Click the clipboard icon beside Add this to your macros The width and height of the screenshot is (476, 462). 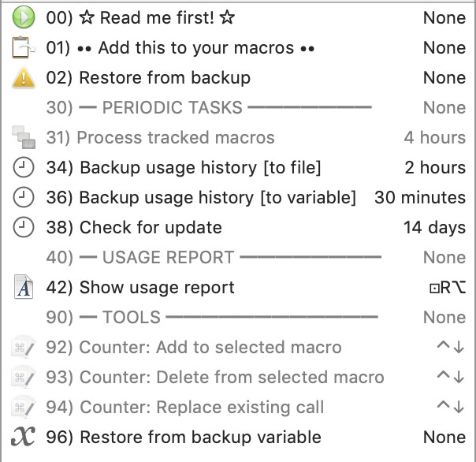(24, 47)
